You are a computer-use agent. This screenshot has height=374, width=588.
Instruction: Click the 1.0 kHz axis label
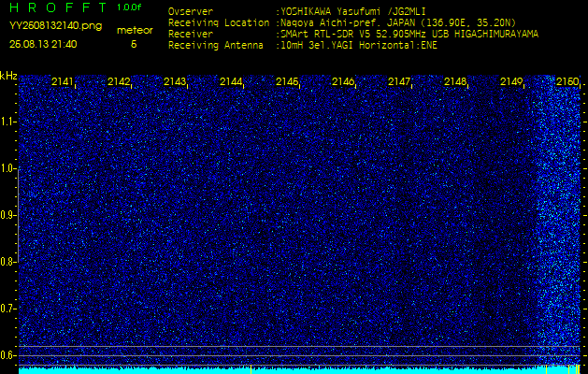point(8,169)
